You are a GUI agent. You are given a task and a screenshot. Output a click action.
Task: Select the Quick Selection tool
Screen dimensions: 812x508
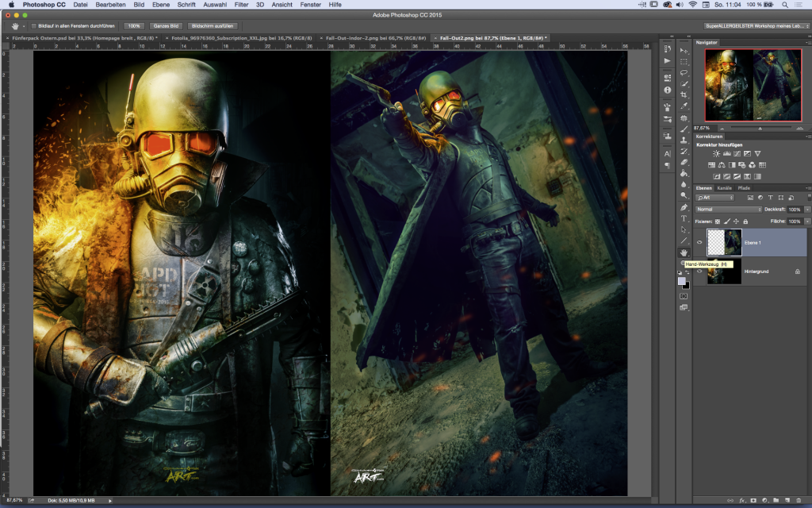tap(684, 83)
